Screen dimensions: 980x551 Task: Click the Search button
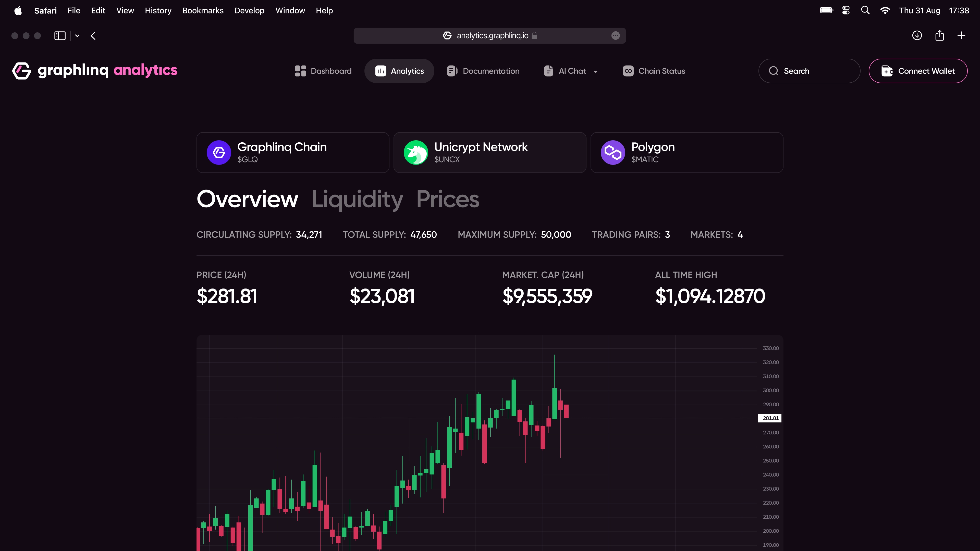click(809, 71)
